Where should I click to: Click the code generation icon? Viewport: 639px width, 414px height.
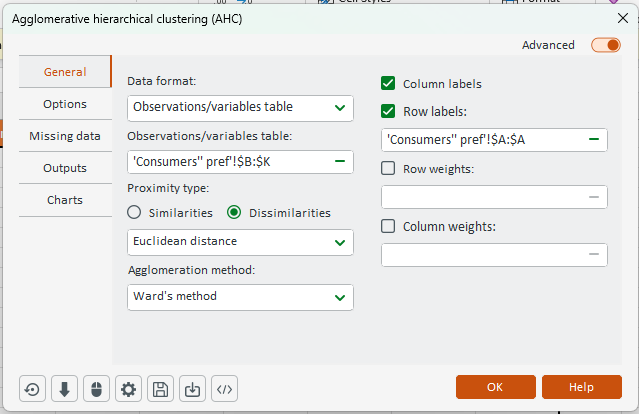pyautogui.click(x=225, y=389)
